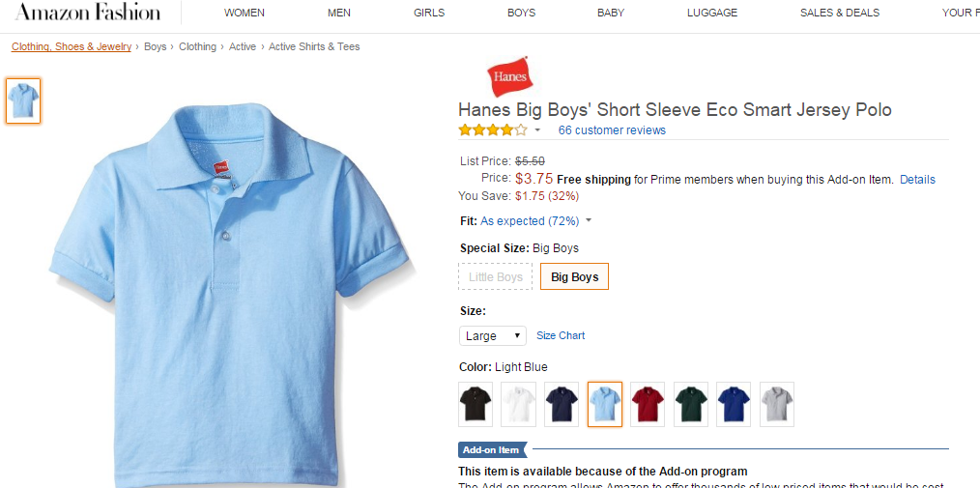The height and width of the screenshot is (488, 980).
Task: Select the Little Boys size option
Action: point(496,277)
